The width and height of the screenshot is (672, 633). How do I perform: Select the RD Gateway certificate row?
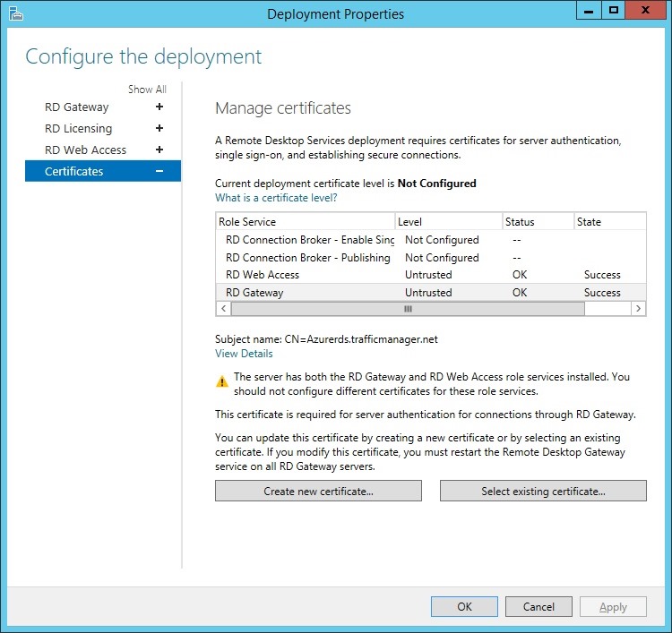coord(431,292)
